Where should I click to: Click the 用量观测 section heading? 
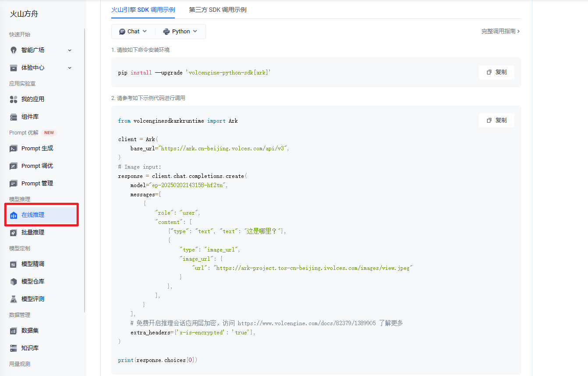pyautogui.click(x=20, y=364)
